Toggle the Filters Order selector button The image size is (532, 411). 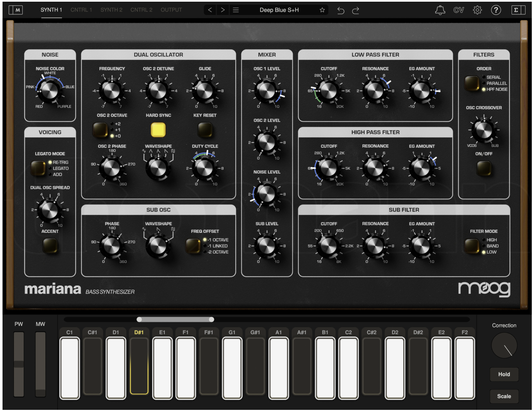tap(472, 83)
